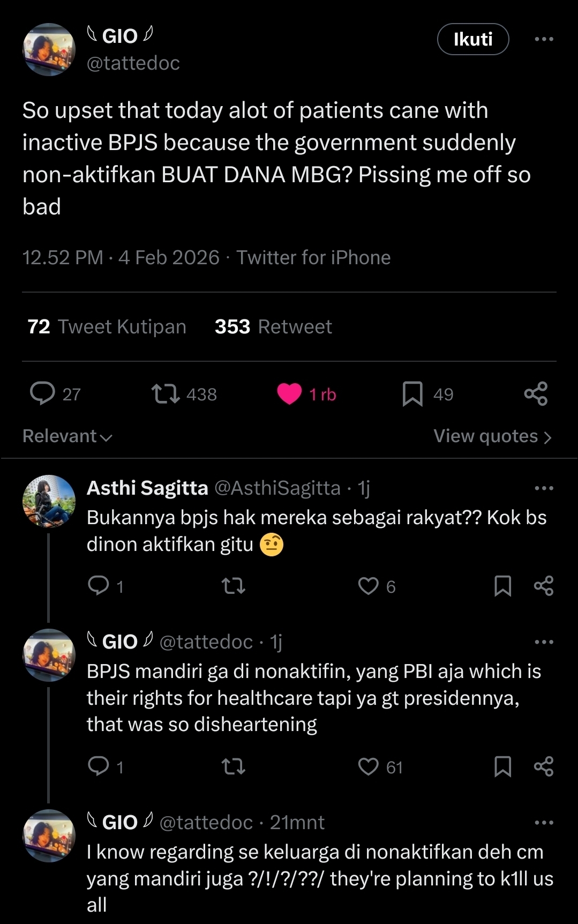Click the reply icon on main tweet

click(42, 393)
